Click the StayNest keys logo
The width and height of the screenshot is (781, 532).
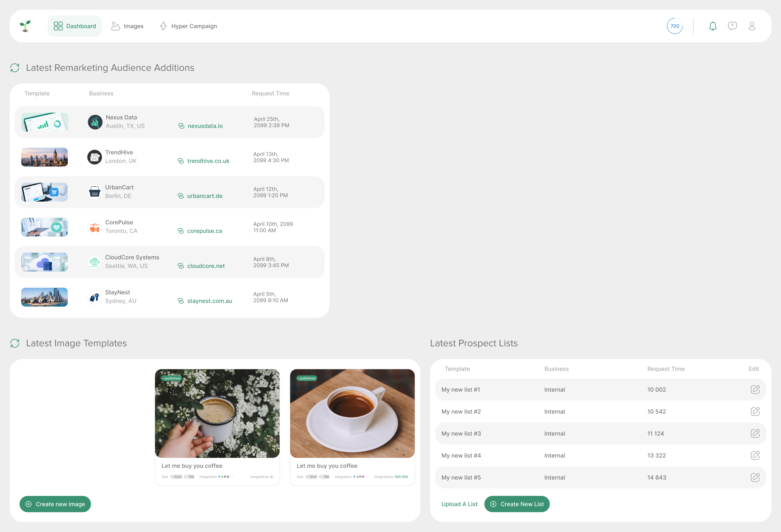click(x=94, y=297)
